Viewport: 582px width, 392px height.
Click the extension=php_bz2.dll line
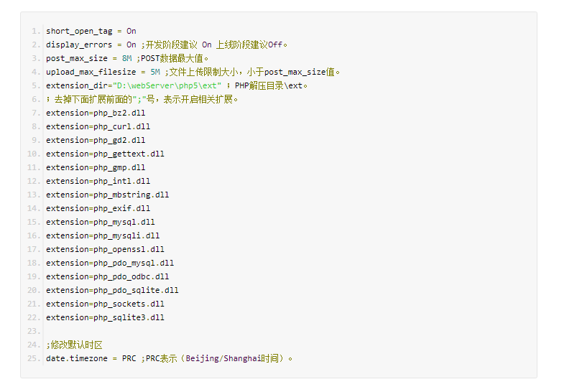[x=95, y=113]
